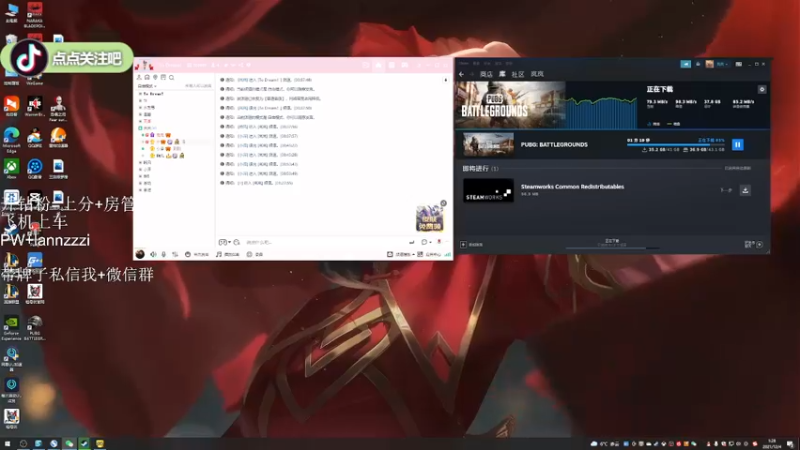
Task: Select first user in expanded channel
Action: [158, 135]
